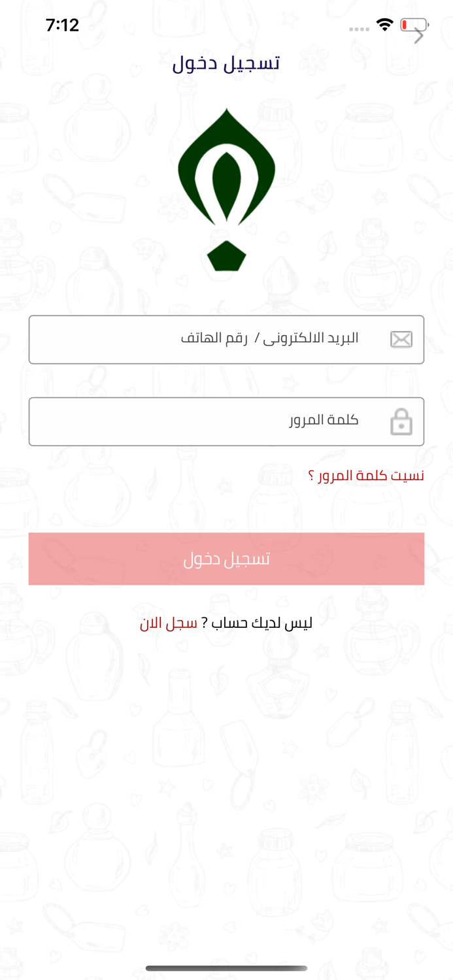Click the clock showing 7:12

point(63,25)
